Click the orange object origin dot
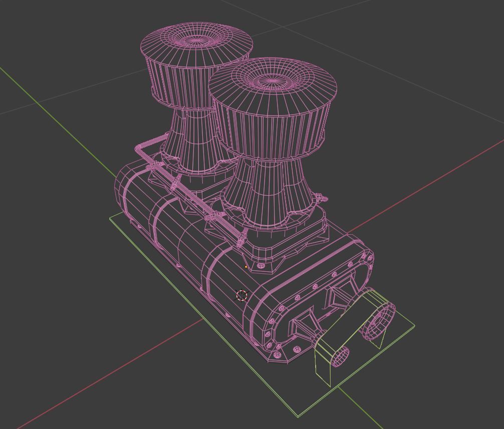 [x=246, y=267]
